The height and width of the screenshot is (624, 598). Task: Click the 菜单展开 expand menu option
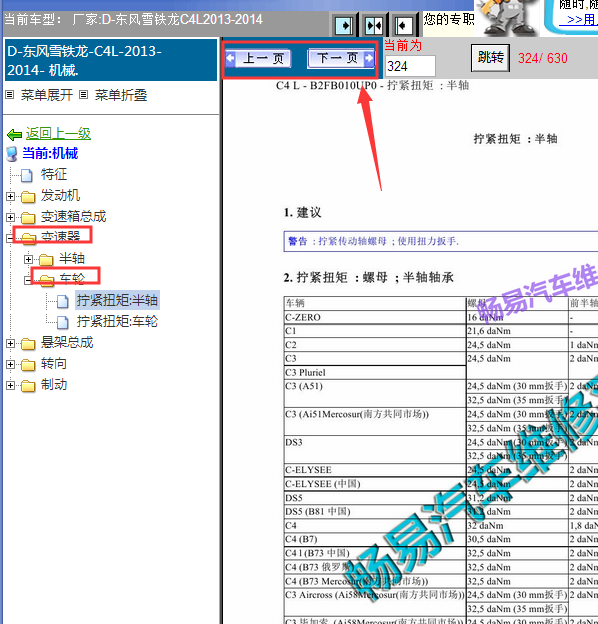47,95
